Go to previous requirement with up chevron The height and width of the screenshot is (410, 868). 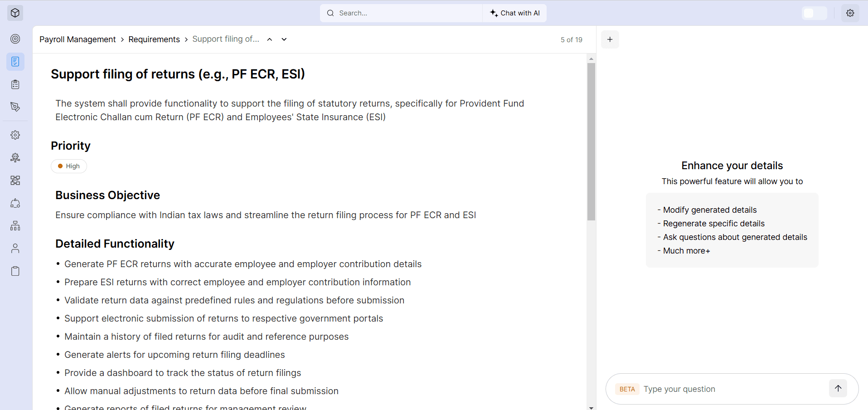(270, 39)
